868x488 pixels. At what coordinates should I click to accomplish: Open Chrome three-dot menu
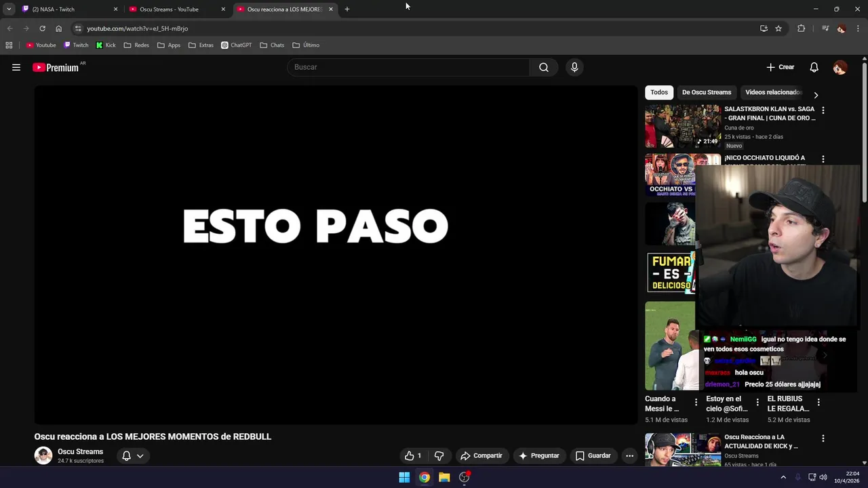[859, 28]
